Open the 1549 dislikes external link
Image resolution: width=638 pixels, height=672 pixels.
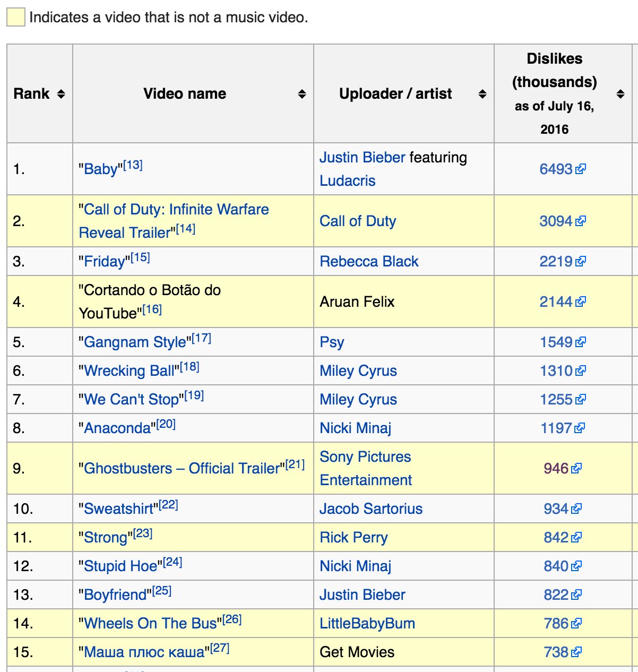pos(563,342)
